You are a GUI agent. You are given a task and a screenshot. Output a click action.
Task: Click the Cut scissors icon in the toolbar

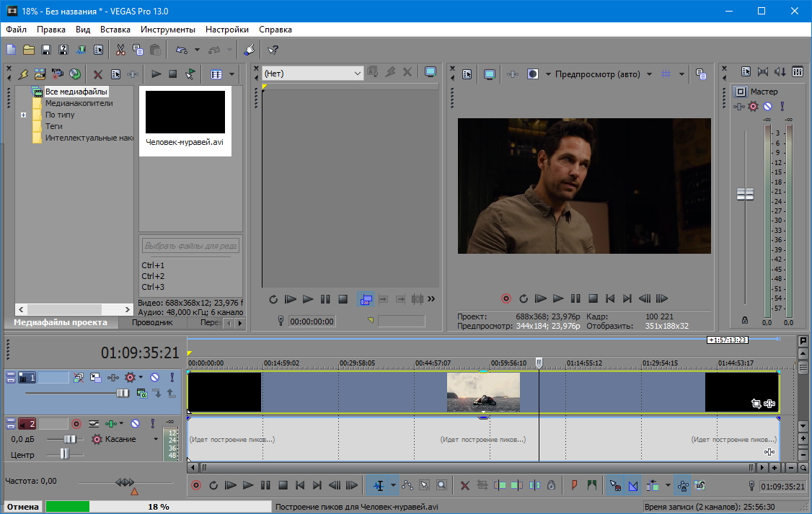click(x=120, y=50)
